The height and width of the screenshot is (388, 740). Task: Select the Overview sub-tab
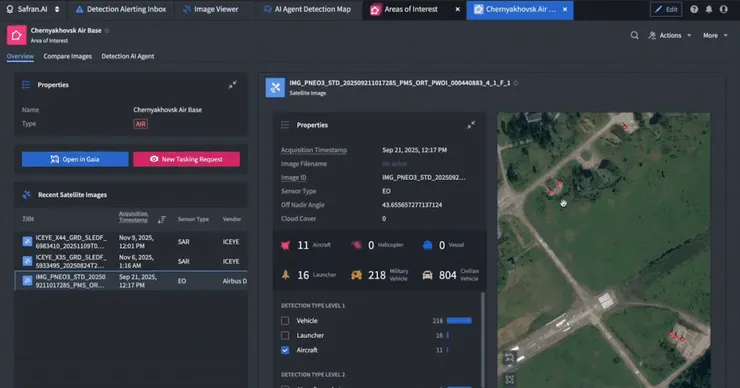[x=20, y=56]
